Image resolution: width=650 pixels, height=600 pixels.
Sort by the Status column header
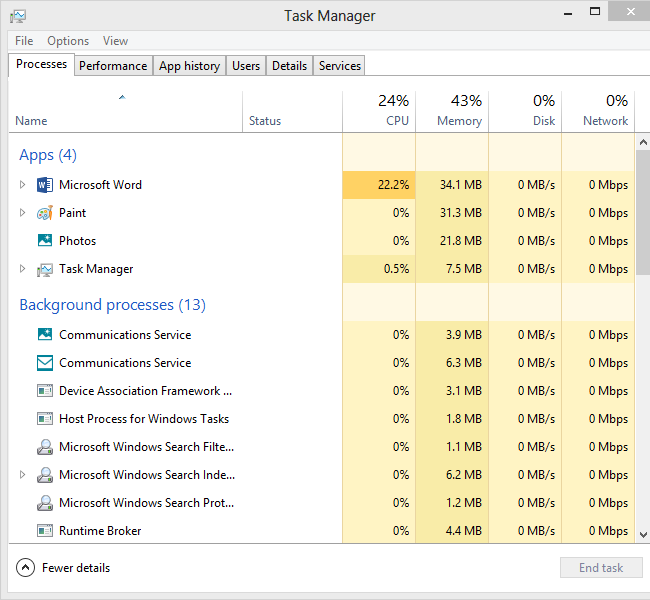pyautogui.click(x=293, y=112)
